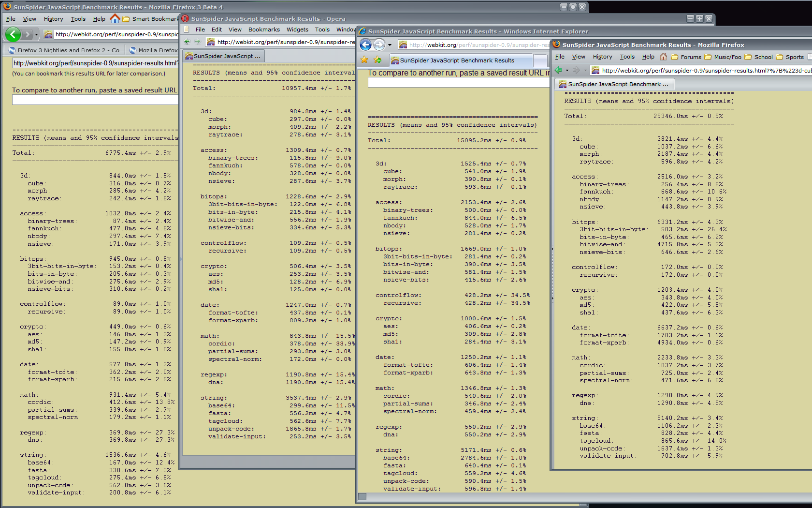The width and height of the screenshot is (812, 508).
Task: Click the green Back button in Firefox 3
Action: pos(13,34)
